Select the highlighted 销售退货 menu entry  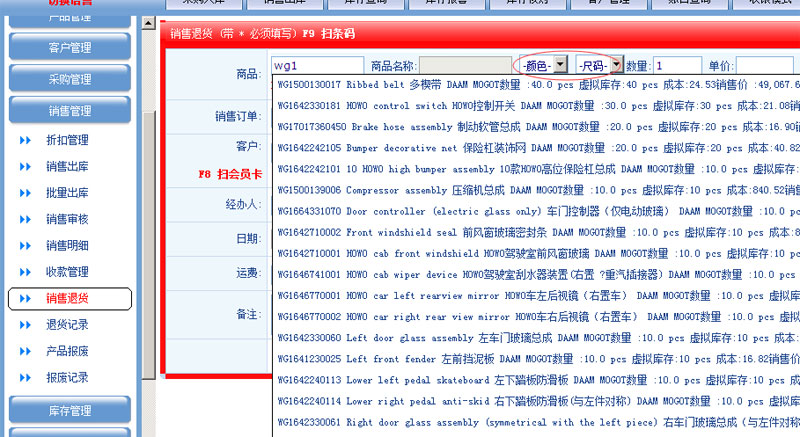70,299
